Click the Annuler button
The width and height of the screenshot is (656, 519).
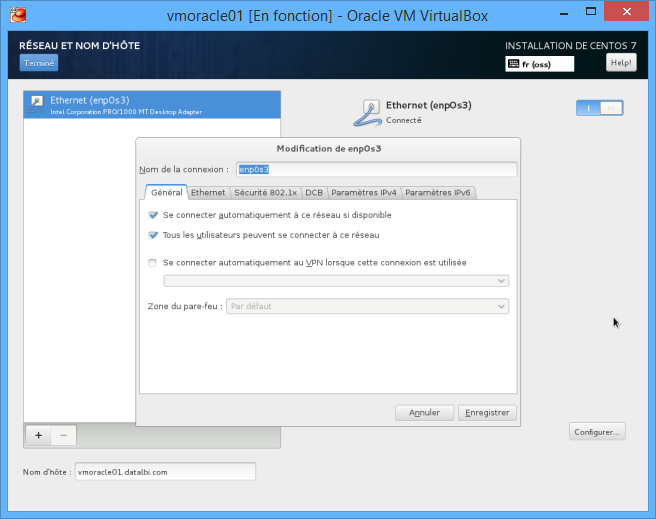point(424,413)
